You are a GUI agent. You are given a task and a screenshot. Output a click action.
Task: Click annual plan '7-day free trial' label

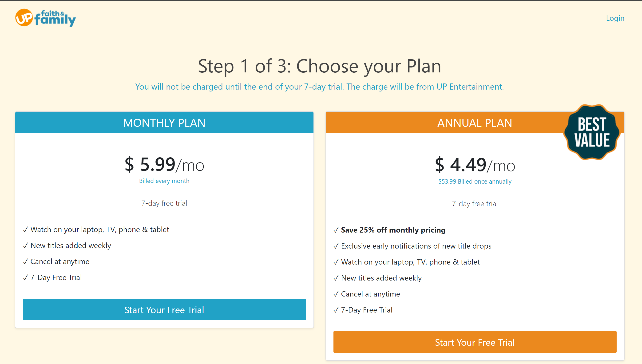coord(475,204)
